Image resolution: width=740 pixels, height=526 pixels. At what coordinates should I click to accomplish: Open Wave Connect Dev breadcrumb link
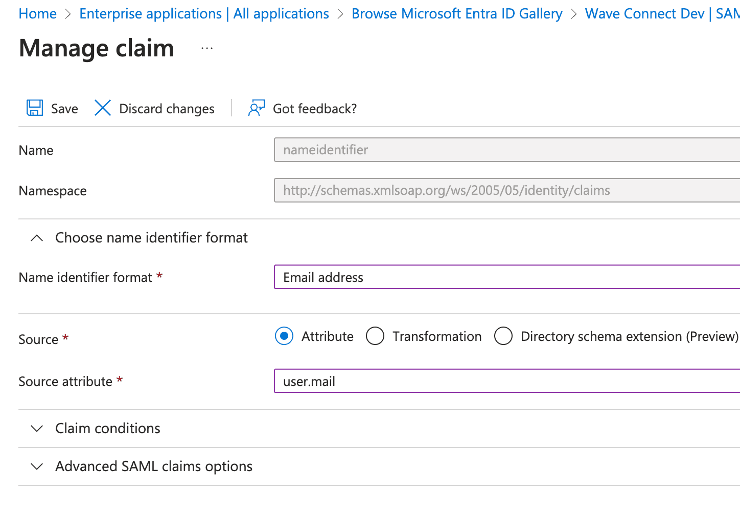click(662, 14)
